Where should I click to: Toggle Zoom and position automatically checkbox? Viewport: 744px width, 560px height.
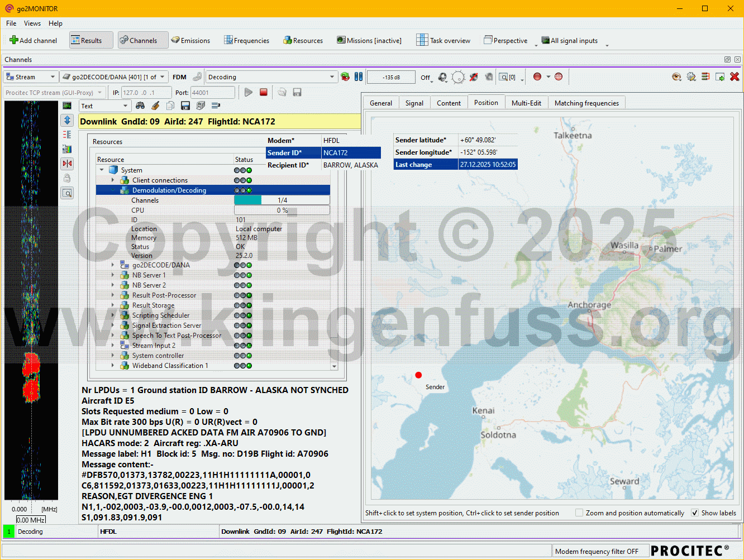point(579,513)
